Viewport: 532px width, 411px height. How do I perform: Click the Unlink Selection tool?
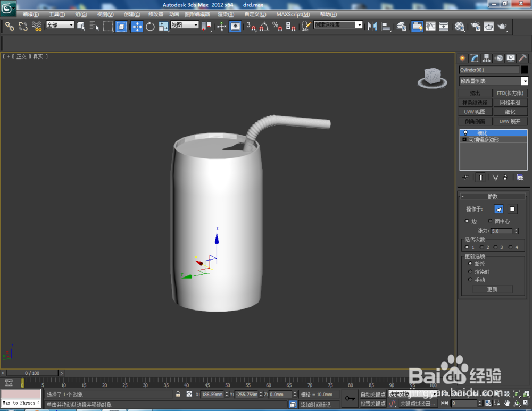pyautogui.click(x=23, y=26)
